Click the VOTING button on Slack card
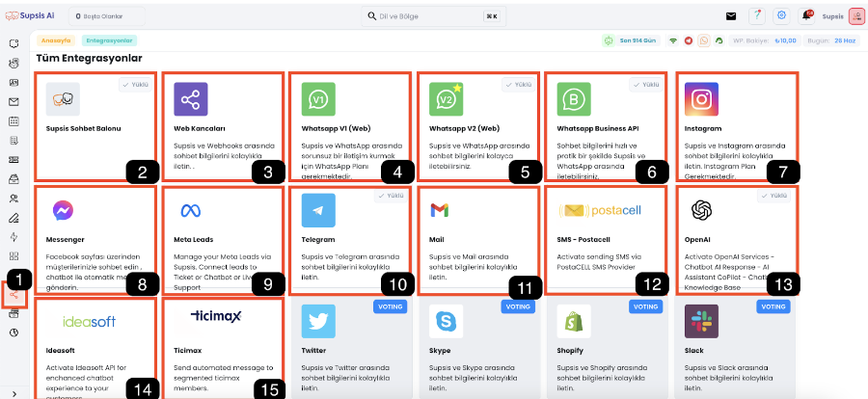 (x=773, y=306)
